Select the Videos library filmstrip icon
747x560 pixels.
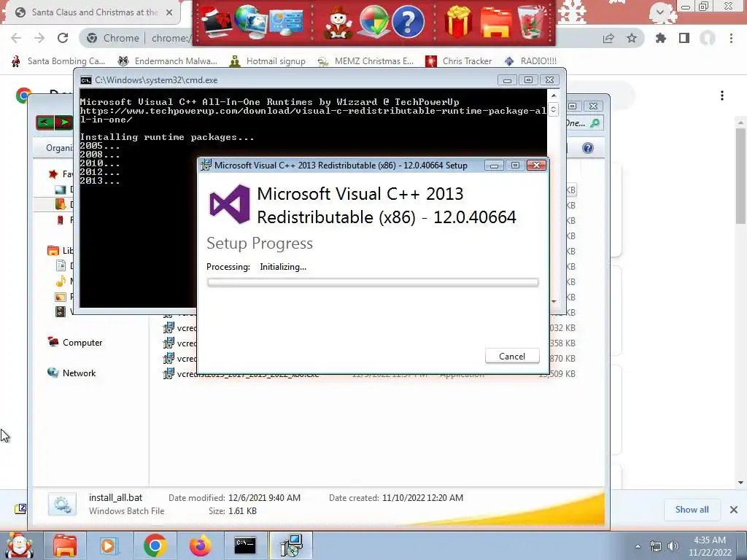(x=61, y=311)
